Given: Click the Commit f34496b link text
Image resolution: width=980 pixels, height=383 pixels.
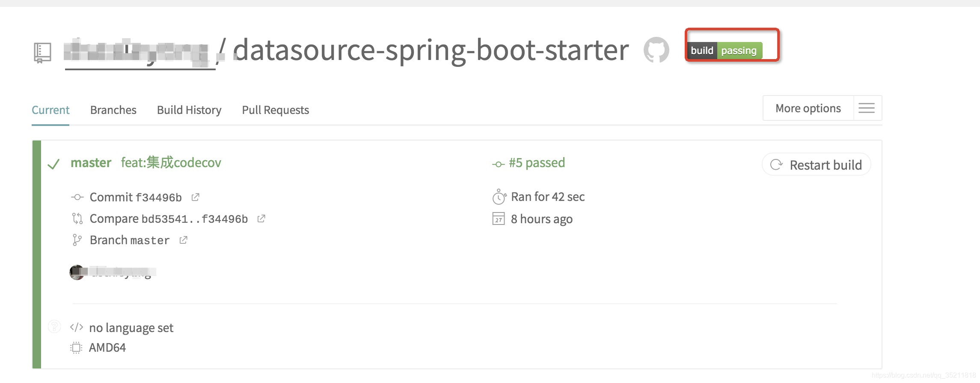Looking at the screenshot, I should coord(136,197).
